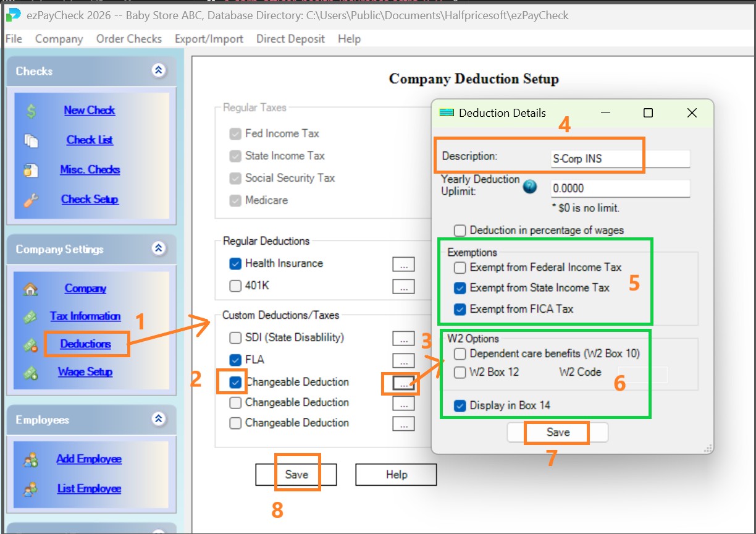Image resolution: width=756 pixels, height=534 pixels.
Task: Click the Company house icon
Action: pyautogui.click(x=30, y=289)
